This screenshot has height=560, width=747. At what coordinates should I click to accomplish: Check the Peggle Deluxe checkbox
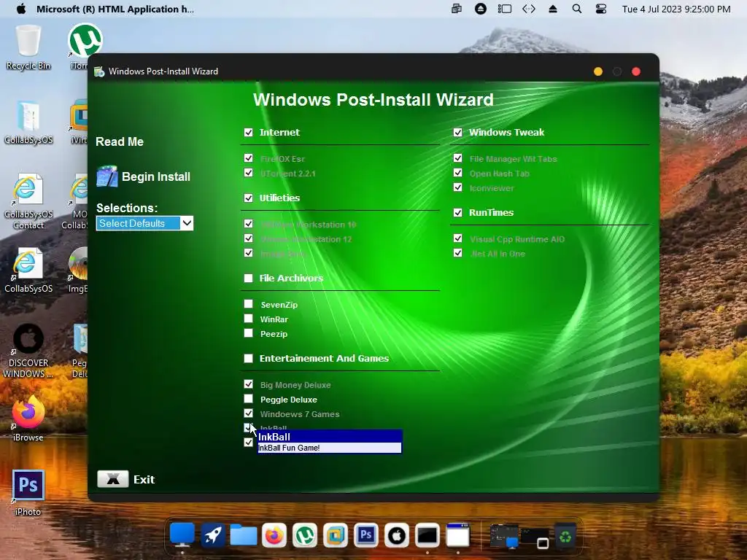tap(248, 399)
